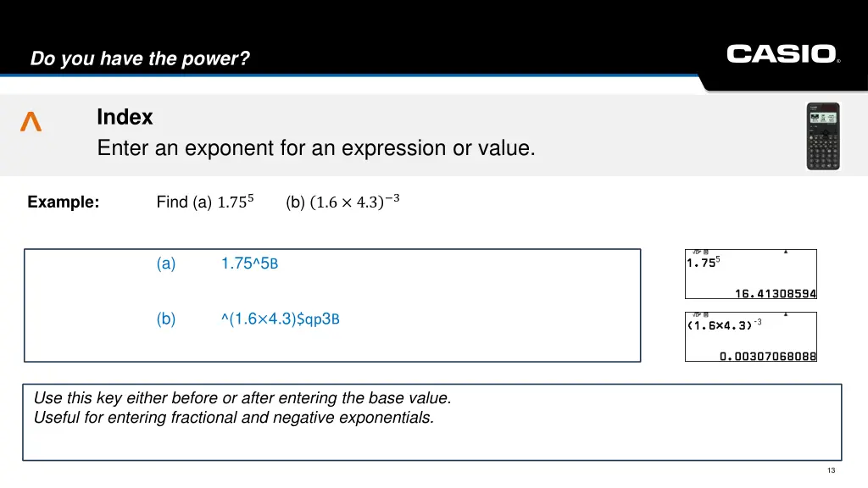The image size is (868, 488).
Task: Click the 'Enter an exponent' description text
Action: (x=316, y=147)
